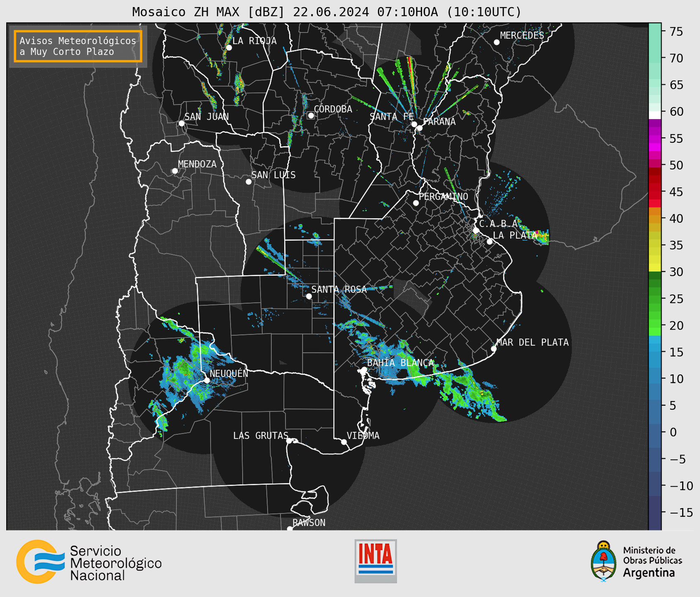
Task: Click the INTA logo
Action: (376, 561)
